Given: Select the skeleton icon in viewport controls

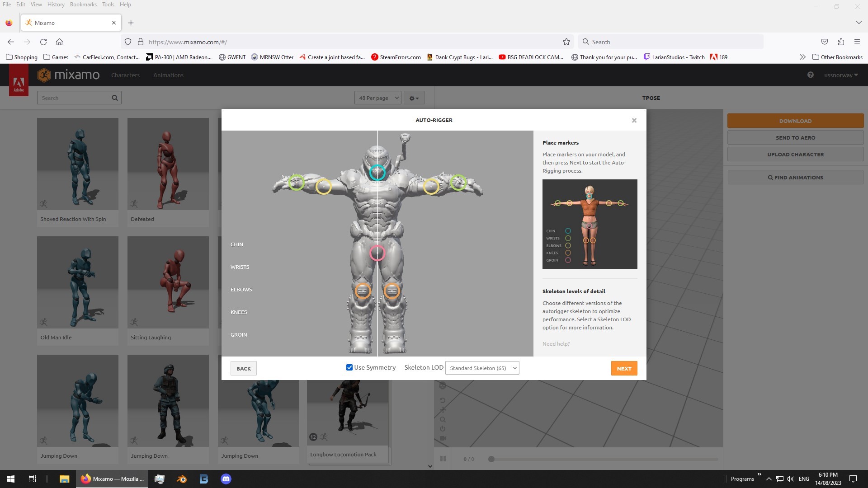Looking at the screenshot, I should pyautogui.click(x=443, y=386).
